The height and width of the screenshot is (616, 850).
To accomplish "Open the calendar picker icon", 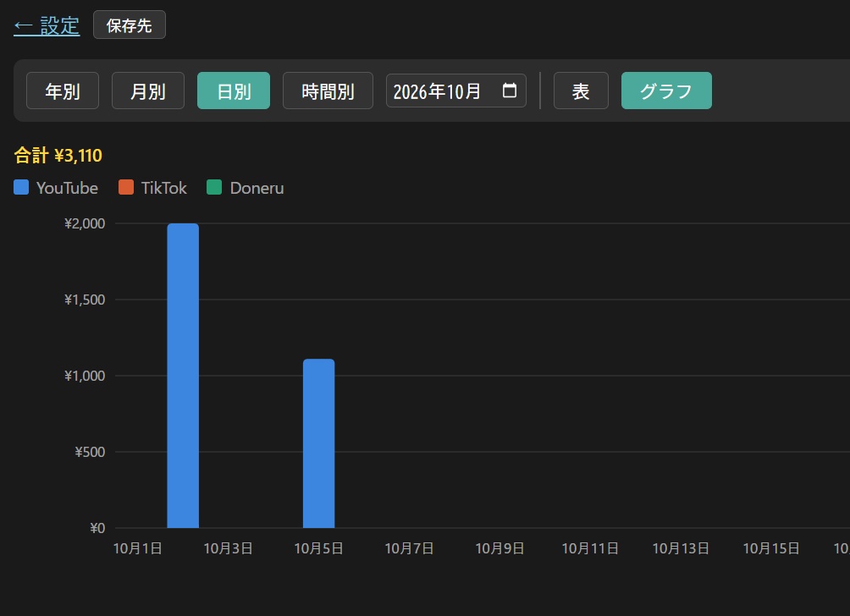I will coord(509,90).
